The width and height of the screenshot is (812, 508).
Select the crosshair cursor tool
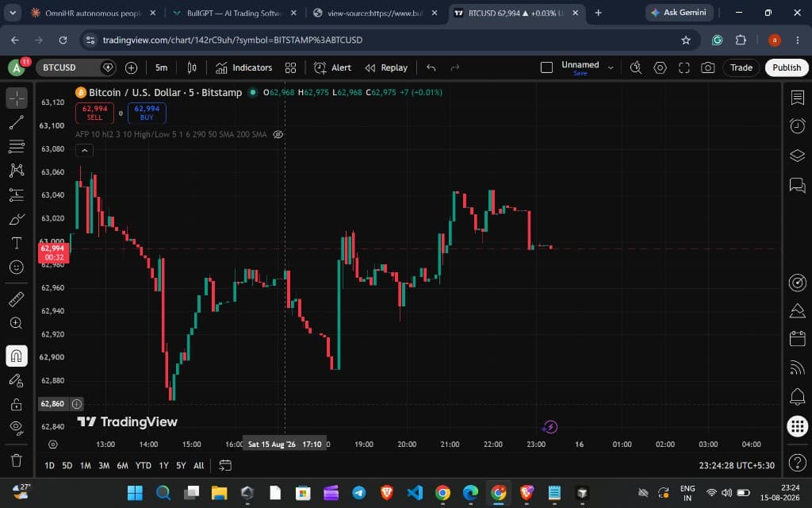(17, 98)
